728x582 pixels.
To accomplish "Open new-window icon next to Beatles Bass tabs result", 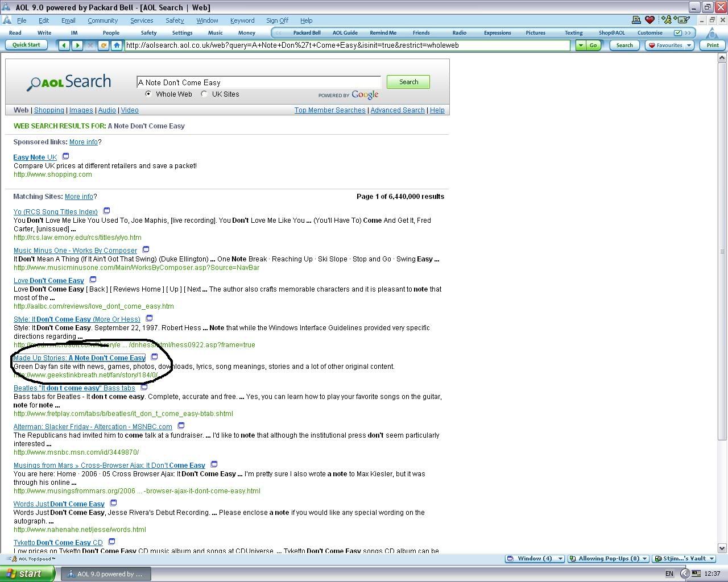I will pyautogui.click(x=144, y=387).
